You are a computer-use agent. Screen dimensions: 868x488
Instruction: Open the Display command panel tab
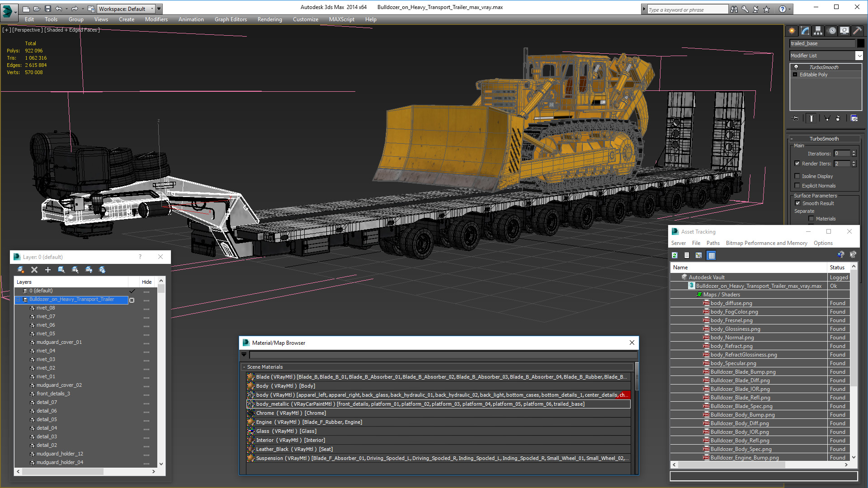coord(844,31)
